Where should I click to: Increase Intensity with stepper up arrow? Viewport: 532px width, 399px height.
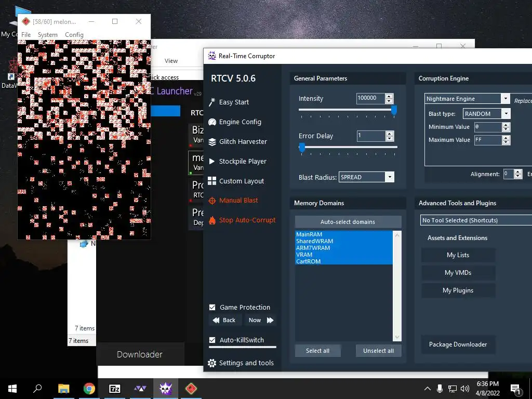pyautogui.click(x=389, y=96)
